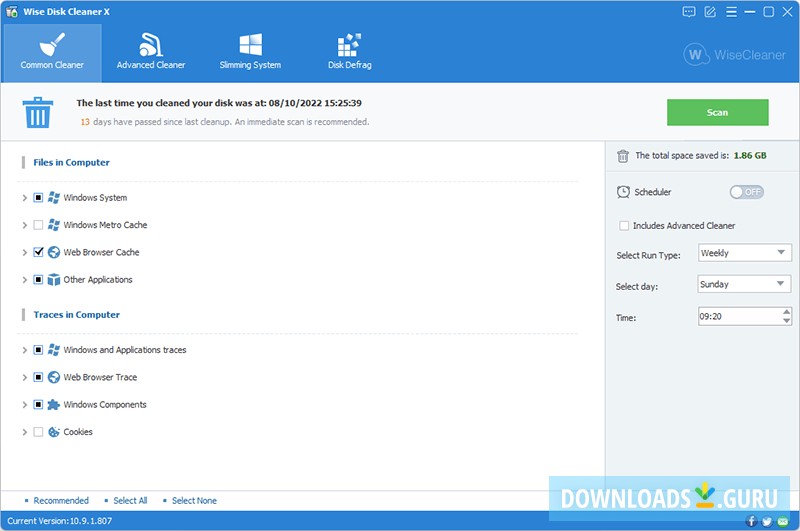The height and width of the screenshot is (531, 800).
Task: Expand the Cookies row
Action: (x=24, y=432)
